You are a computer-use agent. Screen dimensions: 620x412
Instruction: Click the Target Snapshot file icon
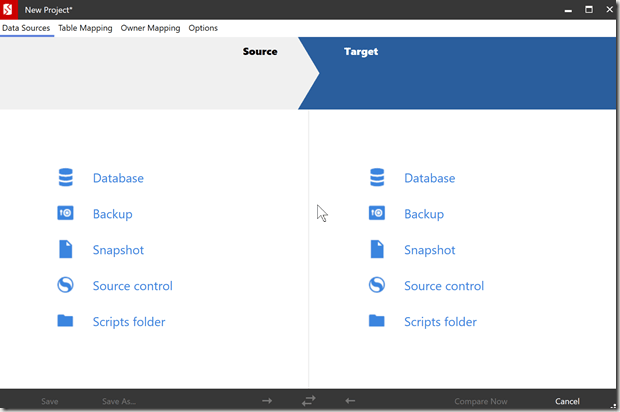pos(377,250)
